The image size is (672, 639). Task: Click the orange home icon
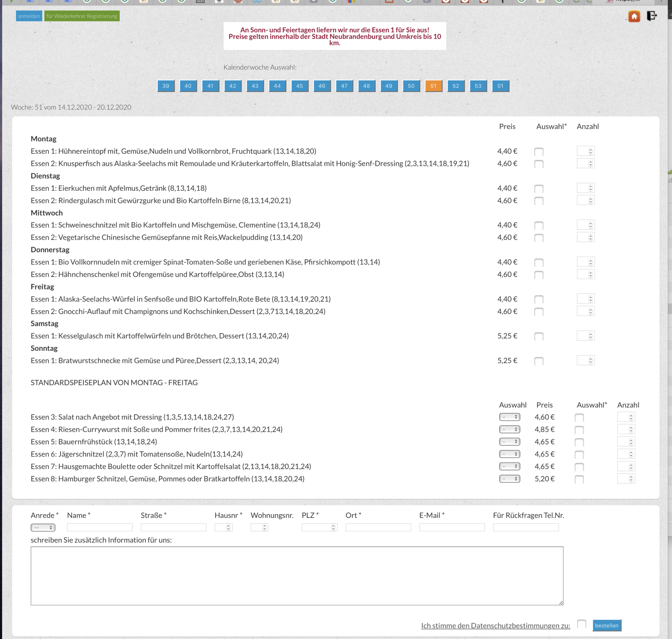coord(634,16)
